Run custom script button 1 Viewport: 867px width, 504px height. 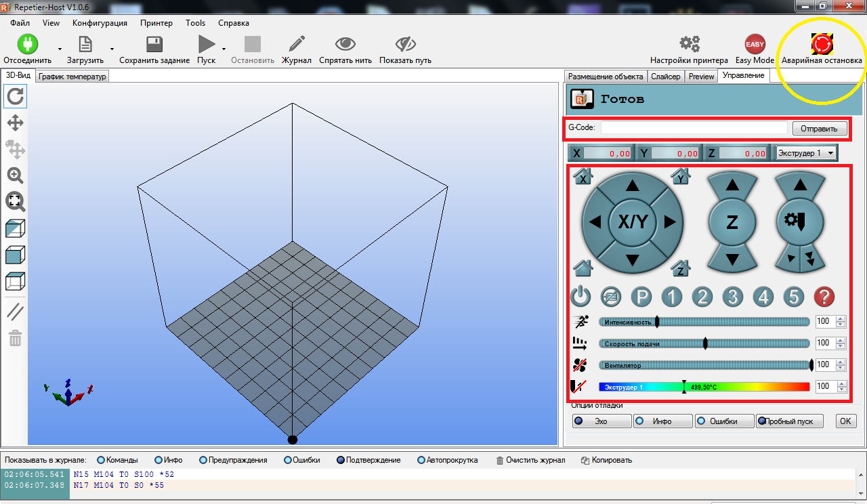pyautogui.click(x=671, y=297)
